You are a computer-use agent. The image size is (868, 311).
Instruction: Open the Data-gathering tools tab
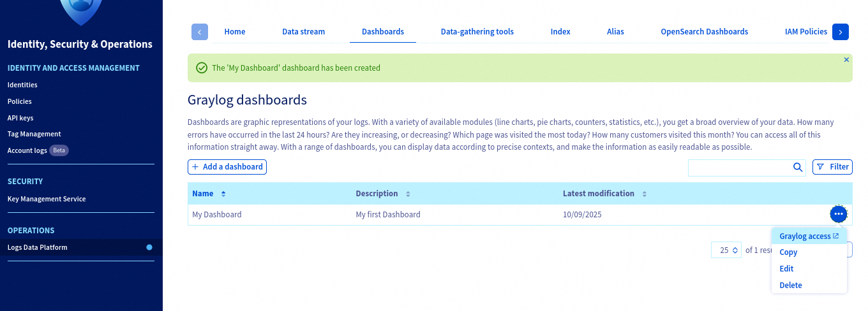click(477, 31)
